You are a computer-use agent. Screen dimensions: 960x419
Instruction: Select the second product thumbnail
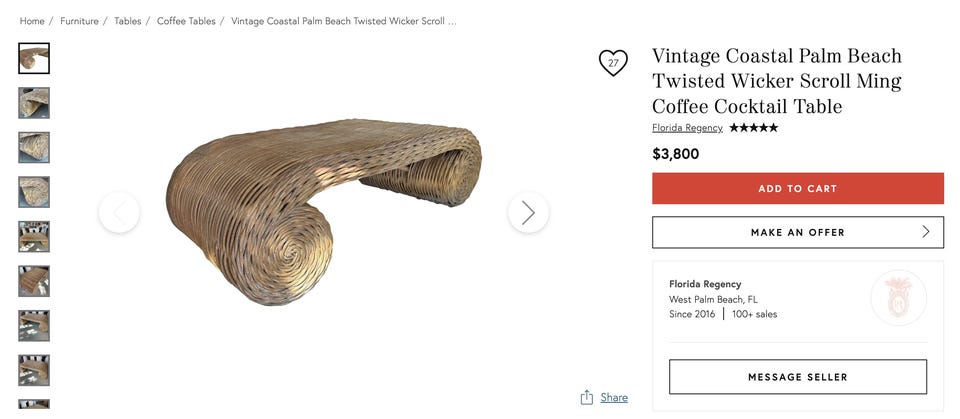pos(34,103)
